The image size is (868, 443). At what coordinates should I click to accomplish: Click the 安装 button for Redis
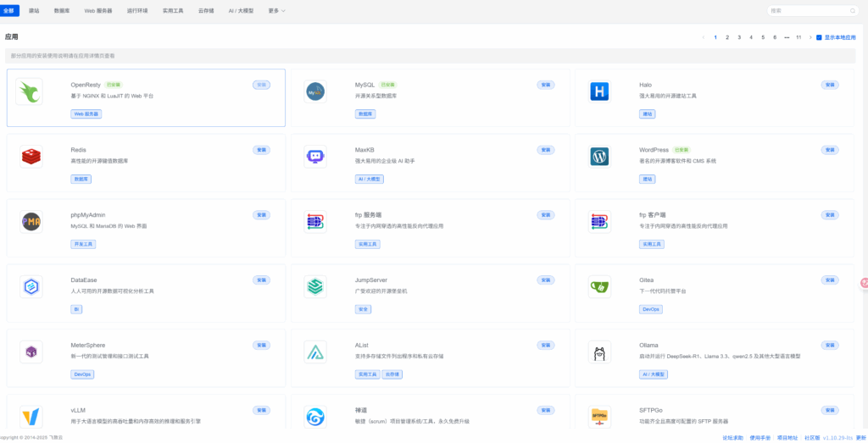(x=261, y=150)
